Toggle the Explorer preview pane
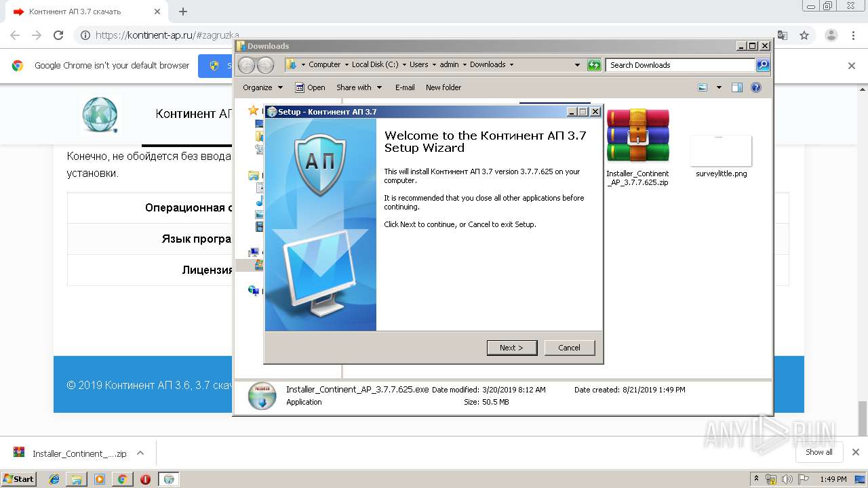Image resolution: width=868 pixels, height=488 pixels. pos(737,87)
